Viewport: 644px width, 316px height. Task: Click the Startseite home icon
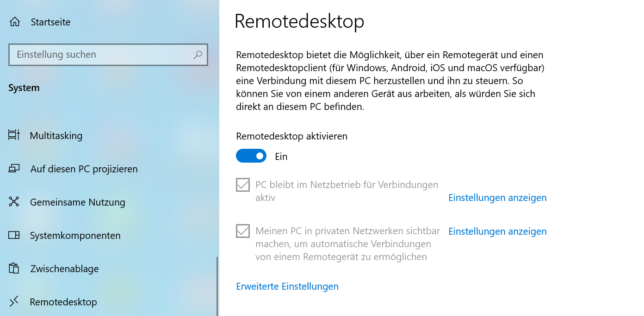[15, 22]
